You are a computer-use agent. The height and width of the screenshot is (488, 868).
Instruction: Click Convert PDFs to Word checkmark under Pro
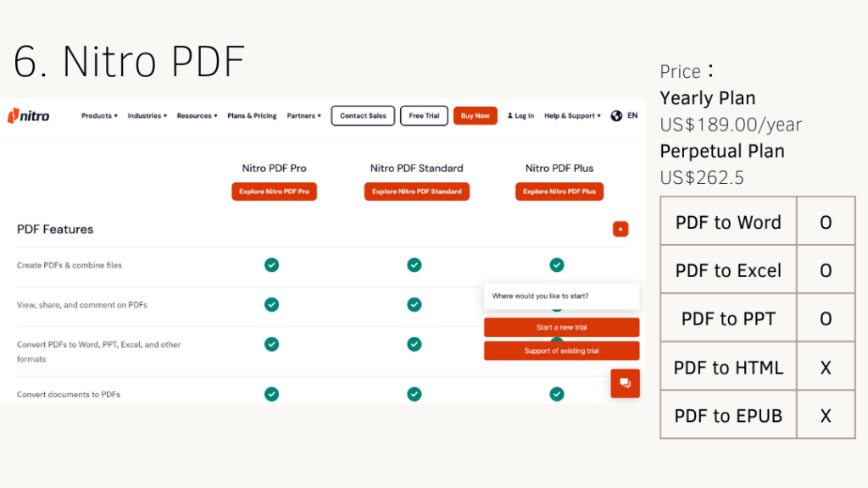(271, 344)
